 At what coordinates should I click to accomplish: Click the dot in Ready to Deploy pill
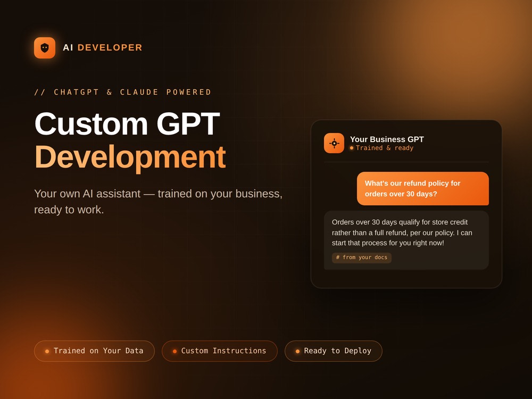click(297, 351)
